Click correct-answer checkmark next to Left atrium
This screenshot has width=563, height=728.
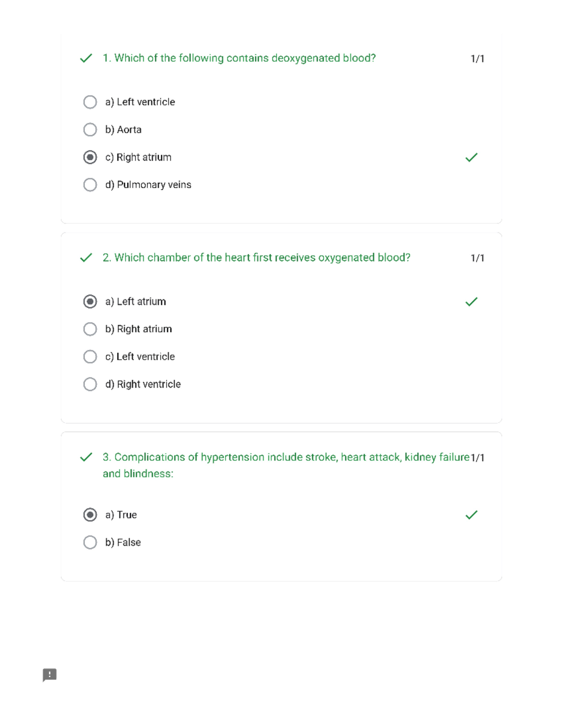tap(471, 302)
